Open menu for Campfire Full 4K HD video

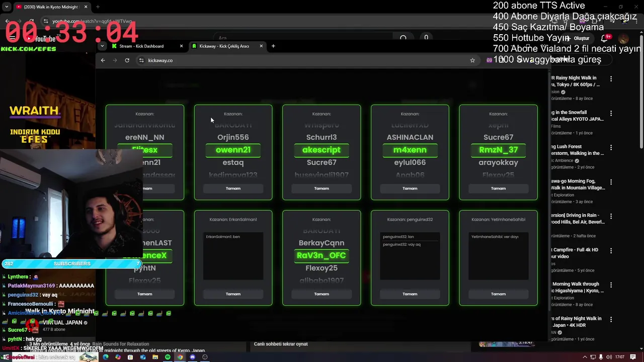coord(611,250)
